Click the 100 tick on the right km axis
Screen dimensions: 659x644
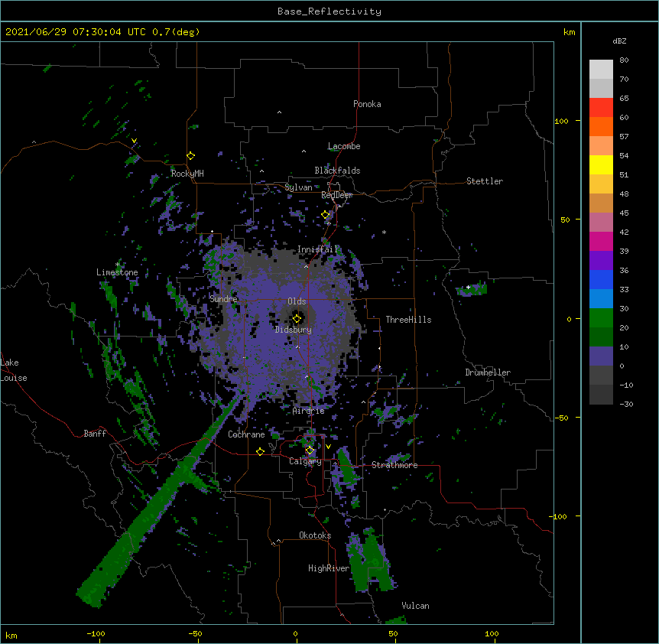click(x=561, y=121)
